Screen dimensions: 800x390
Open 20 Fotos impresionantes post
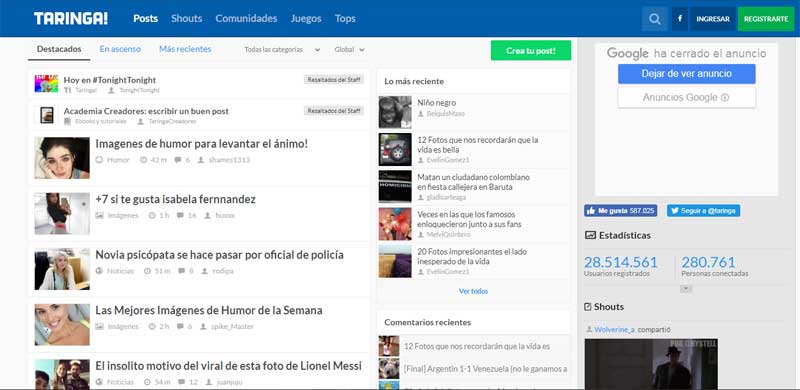(x=472, y=257)
